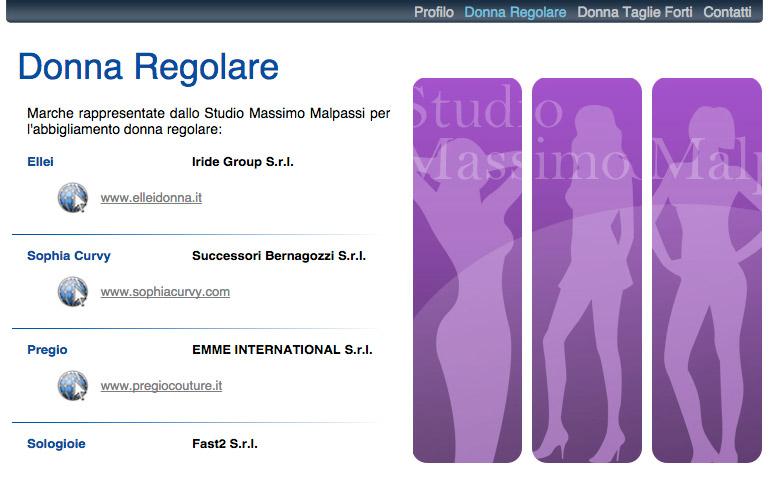Click the Sophia Curvy brand name
The height and width of the screenshot is (500, 770).
click(69, 256)
